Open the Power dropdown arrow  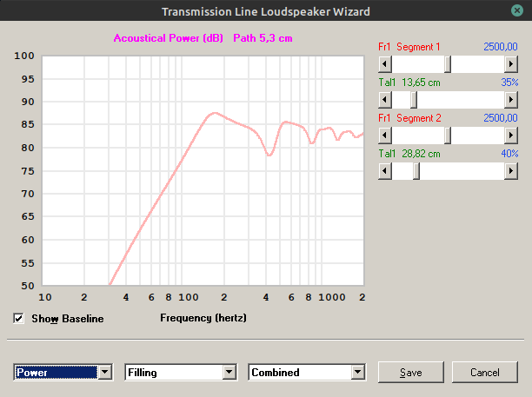tap(105, 373)
